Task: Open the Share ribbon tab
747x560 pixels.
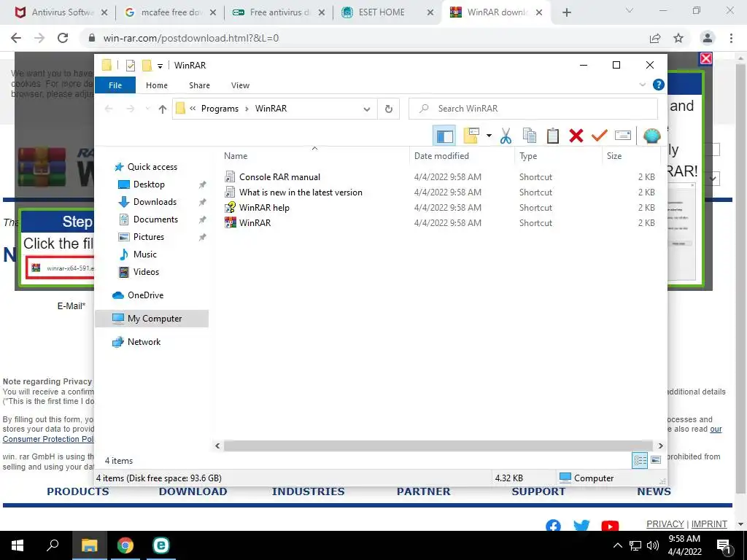Action: (199, 85)
